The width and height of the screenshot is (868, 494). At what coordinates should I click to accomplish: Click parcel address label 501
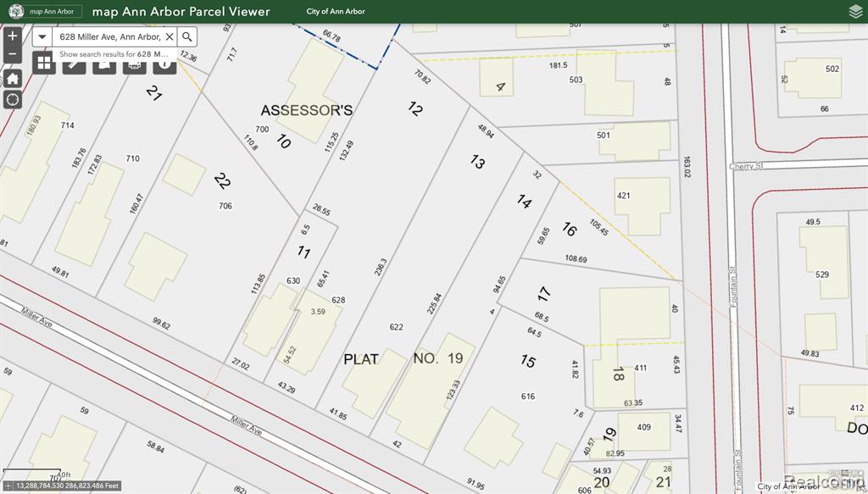[604, 135]
